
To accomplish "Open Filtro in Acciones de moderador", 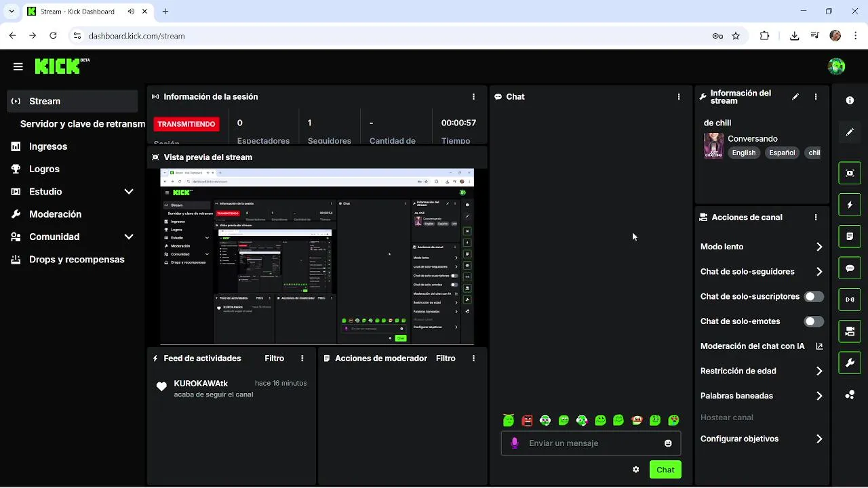I will coord(446,359).
